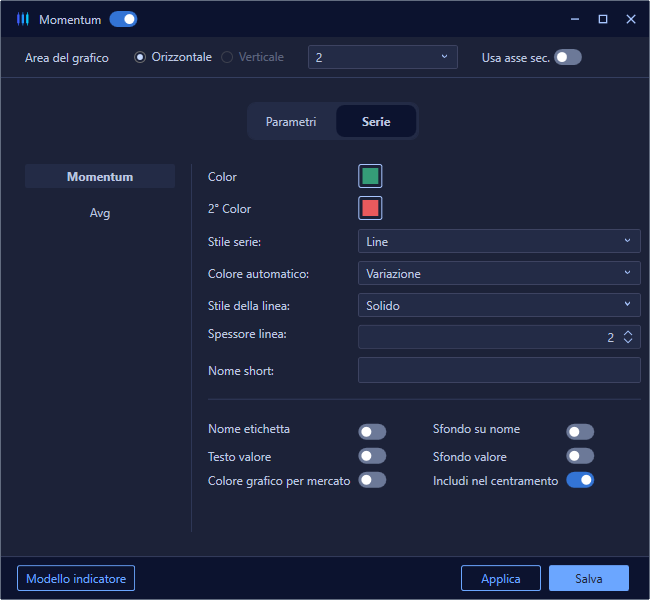Open the red 2° Color swatch picker
This screenshot has width=650, height=600.
(x=370, y=208)
